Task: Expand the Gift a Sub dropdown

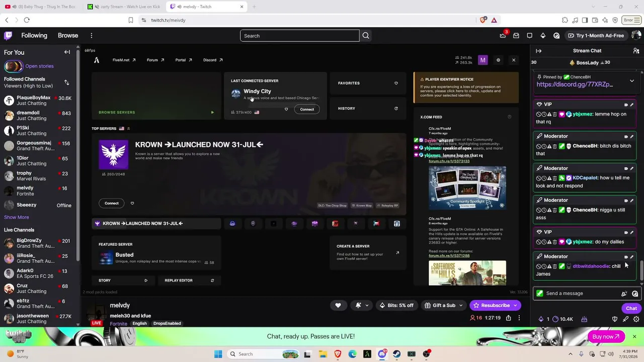Action: click(460, 305)
